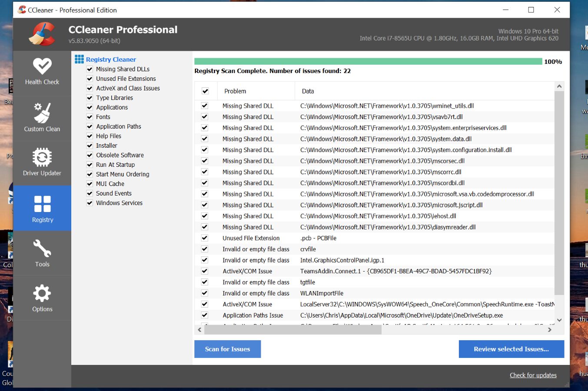
Task: Click the Application Paths option label
Action: pyautogui.click(x=119, y=126)
